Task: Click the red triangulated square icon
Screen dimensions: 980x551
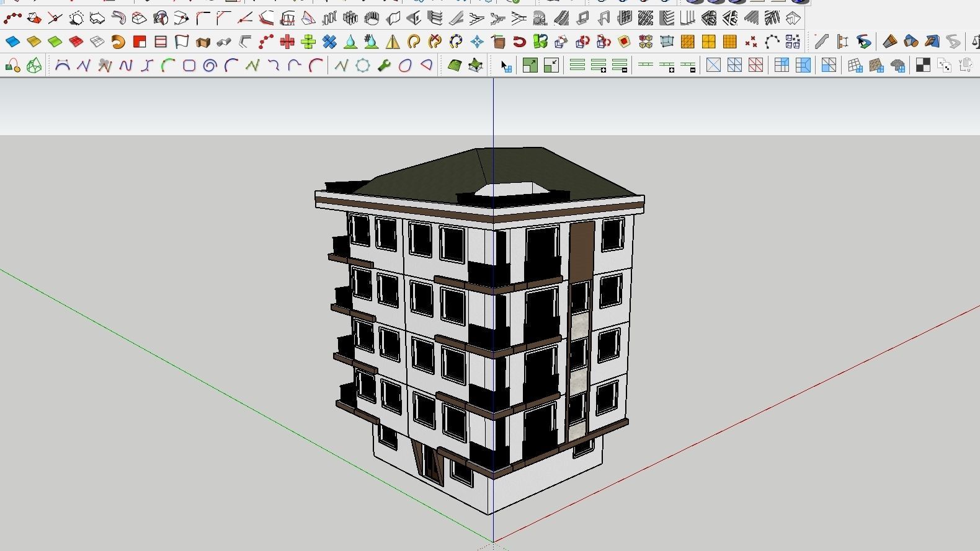Action: click(x=755, y=64)
